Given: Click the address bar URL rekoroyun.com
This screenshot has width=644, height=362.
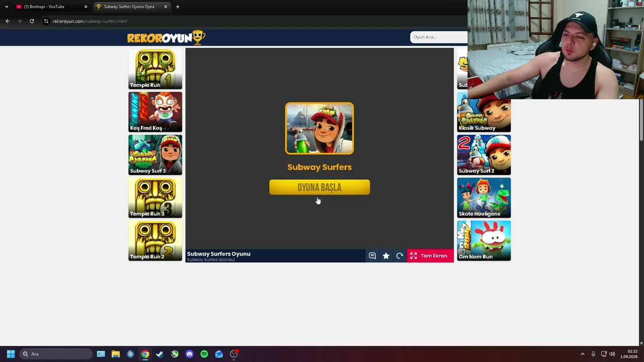Looking at the screenshot, I should click(x=90, y=21).
